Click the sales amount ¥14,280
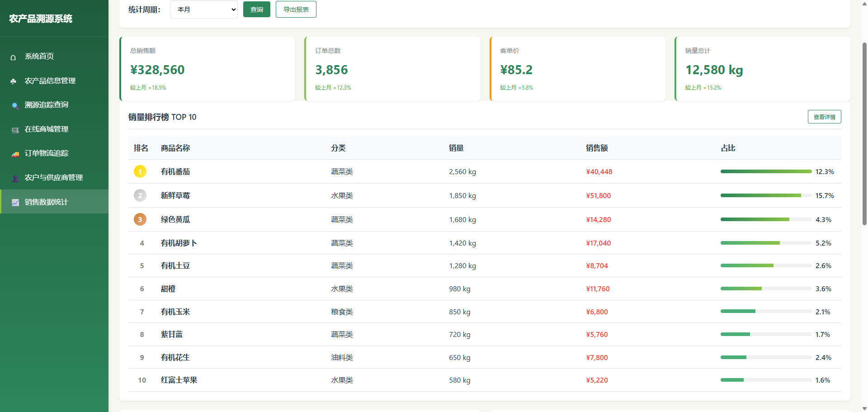868x412 pixels. (599, 219)
